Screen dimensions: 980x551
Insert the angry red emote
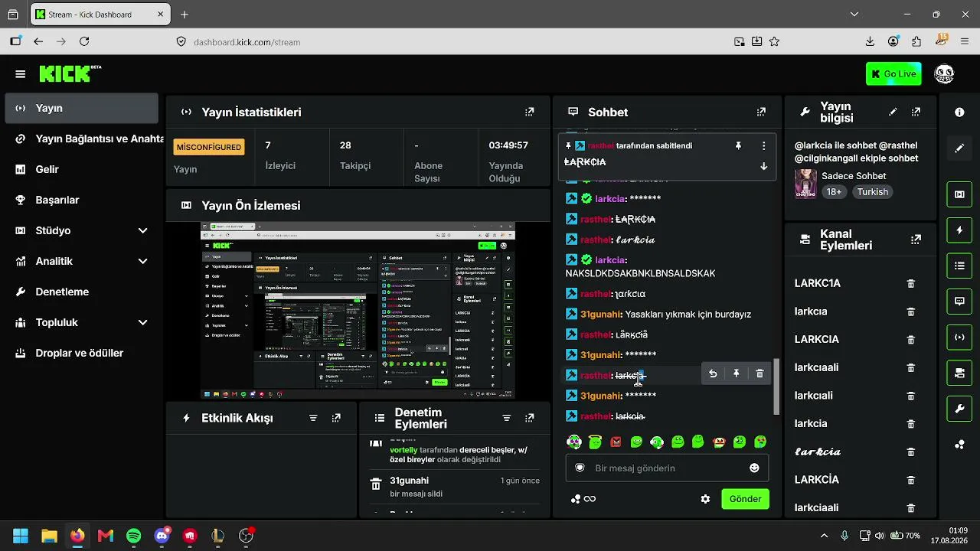[x=616, y=442]
